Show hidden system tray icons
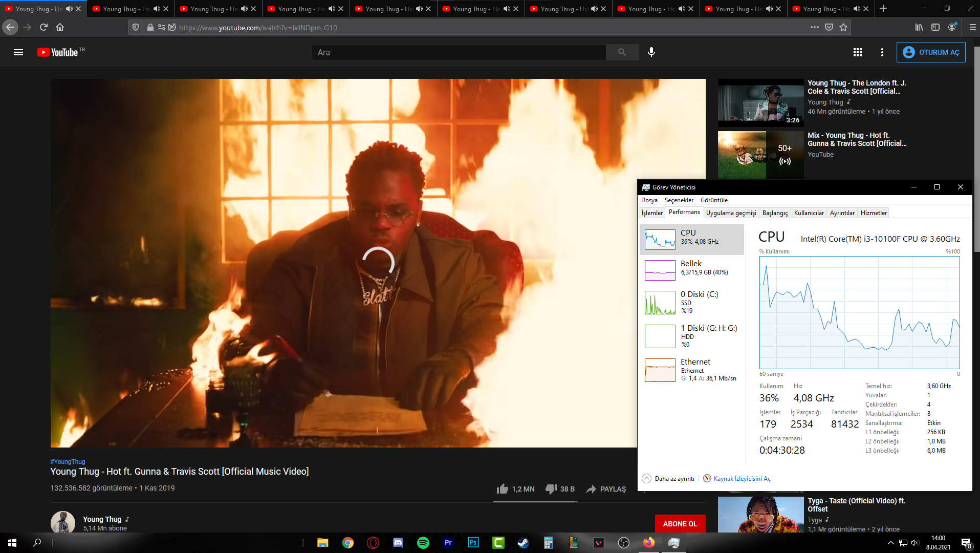Screen dimensions: 980x553 point(891,543)
